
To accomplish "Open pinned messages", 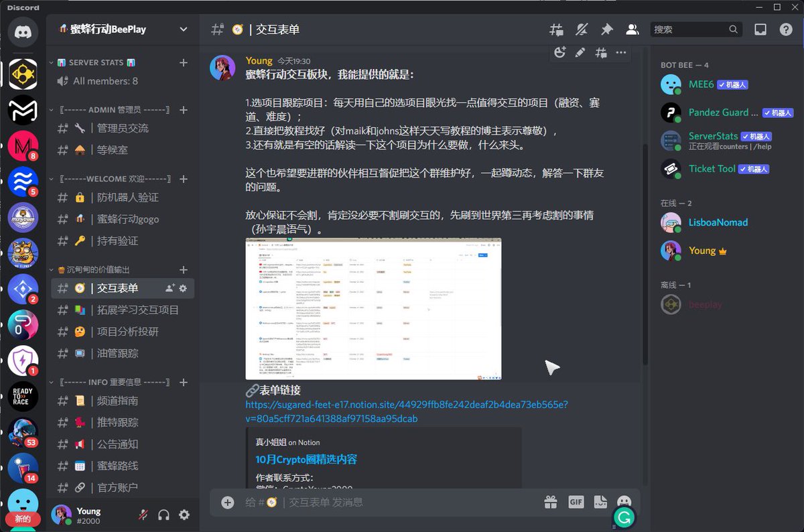I will (606, 29).
